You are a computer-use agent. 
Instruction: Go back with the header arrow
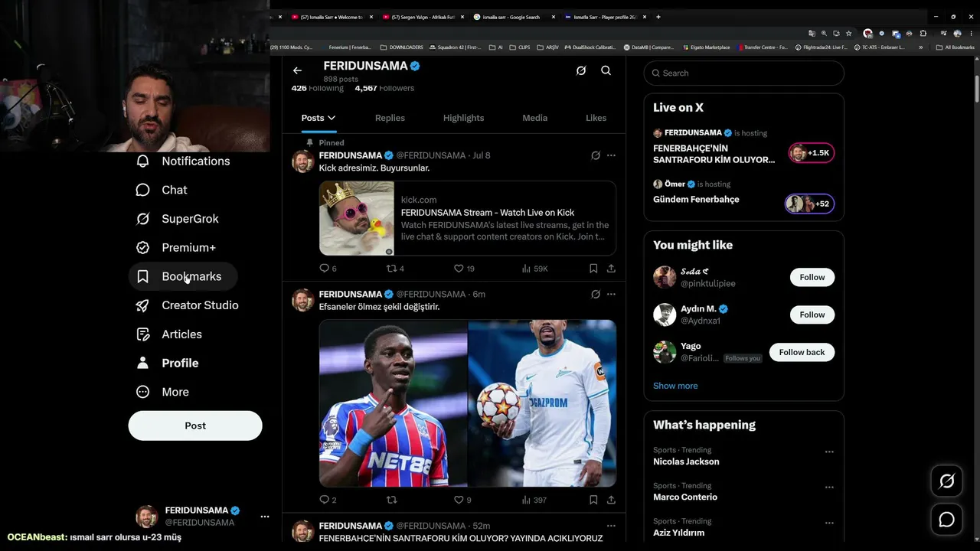pos(297,70)
